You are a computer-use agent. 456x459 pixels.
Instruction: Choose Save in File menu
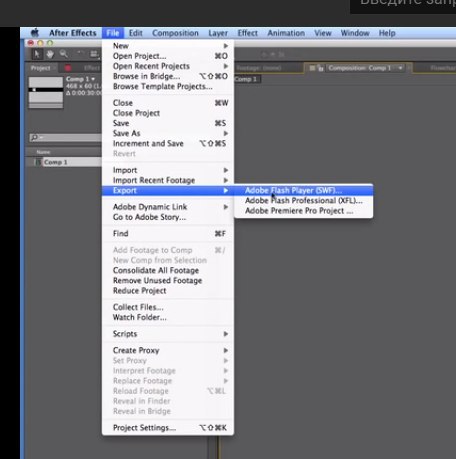(x=168, y=123)
